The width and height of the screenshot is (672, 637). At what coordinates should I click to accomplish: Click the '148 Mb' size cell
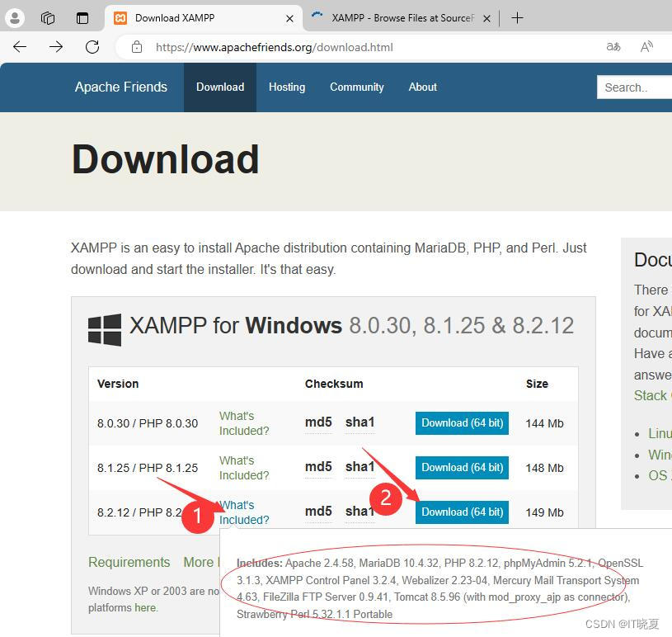[544, 469]
